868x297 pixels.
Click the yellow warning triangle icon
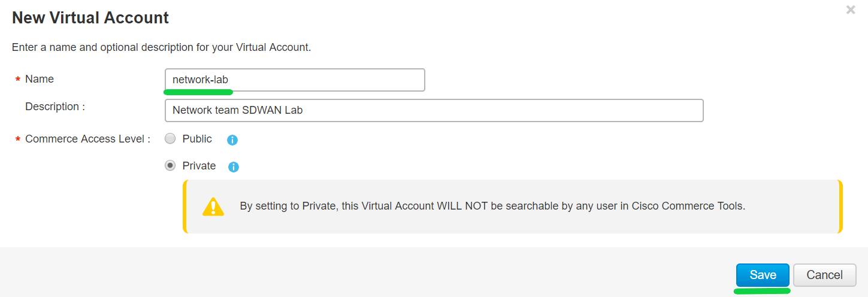tap(213, 207)
